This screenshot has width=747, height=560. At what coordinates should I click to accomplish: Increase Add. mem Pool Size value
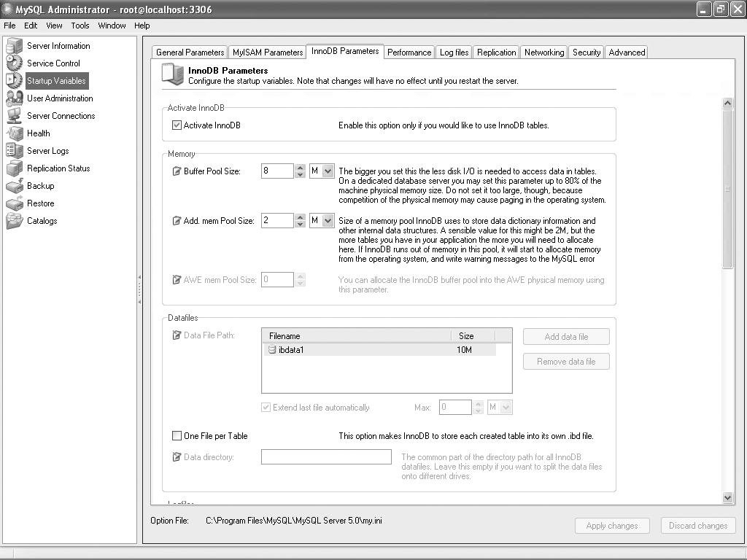(x=300, y=217)
